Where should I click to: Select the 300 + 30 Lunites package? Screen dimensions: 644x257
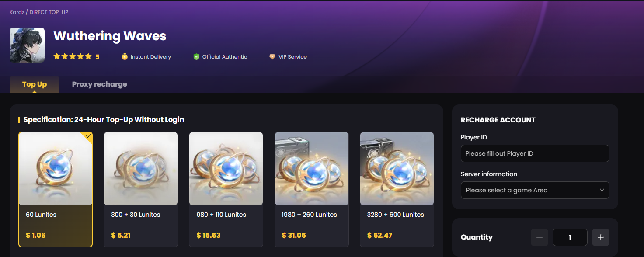141,190
